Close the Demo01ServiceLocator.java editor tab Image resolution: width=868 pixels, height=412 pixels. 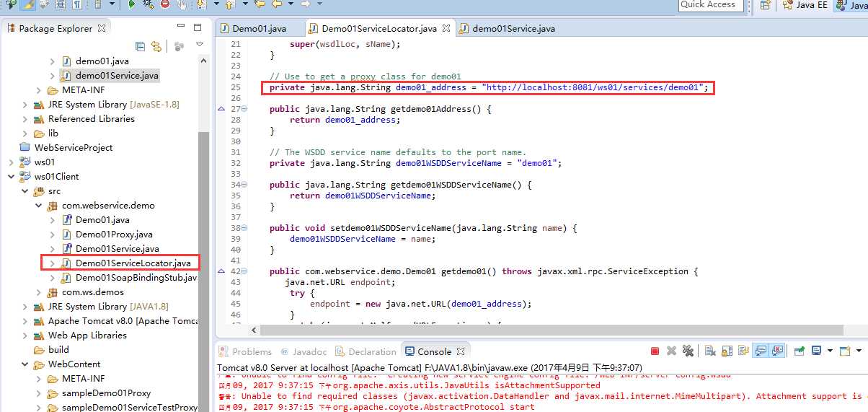point(446,29)
